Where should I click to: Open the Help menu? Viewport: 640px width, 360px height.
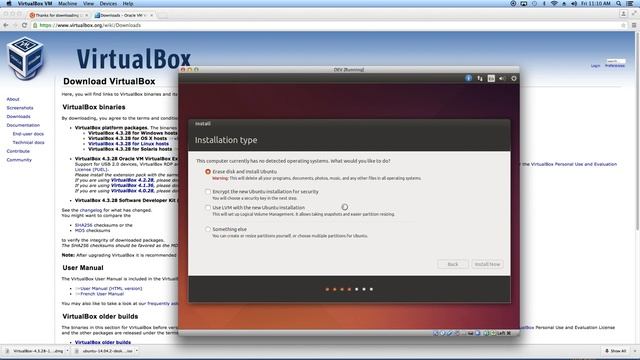pyautogui.click(x=128, y=4)
